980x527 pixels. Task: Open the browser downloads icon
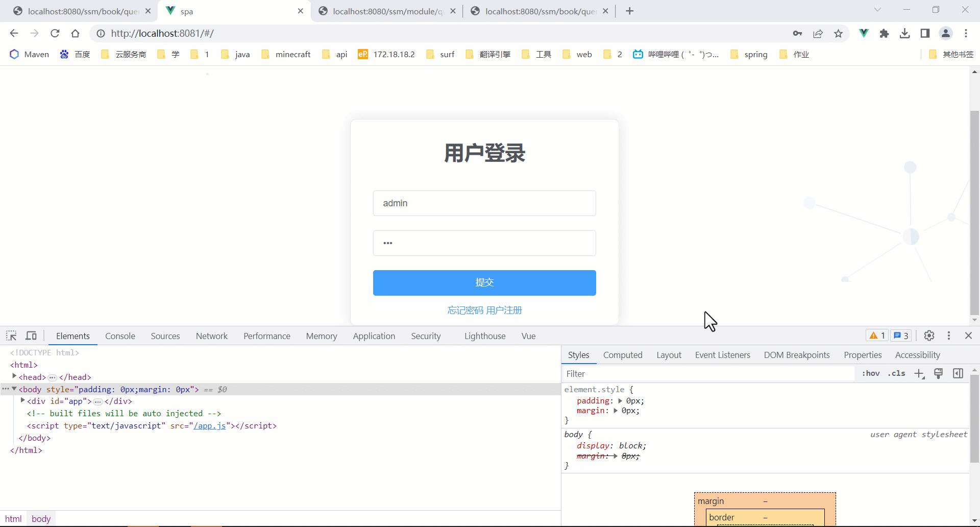904,33
